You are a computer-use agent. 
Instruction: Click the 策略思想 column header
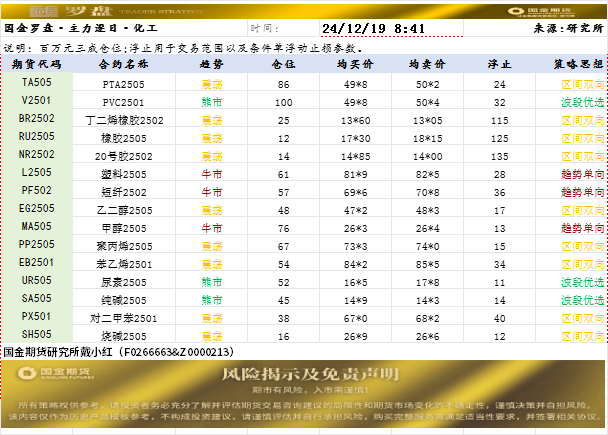click(571, 64)
